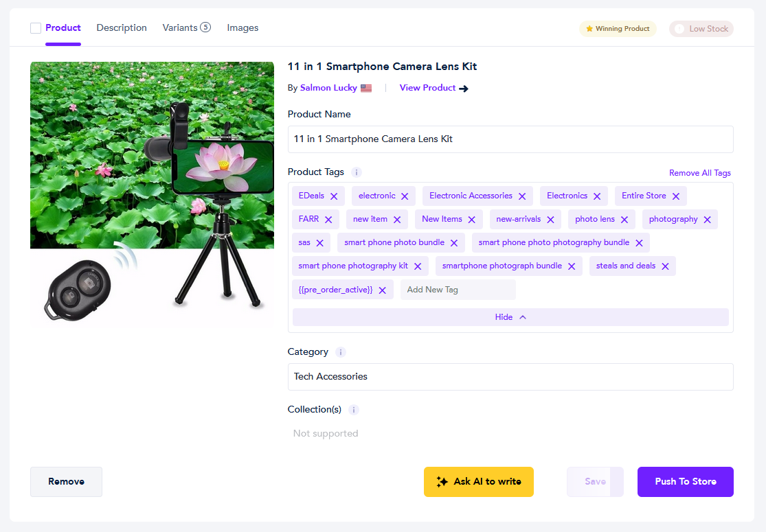The width and height of the screenshot is (766, 532).
Task: Open the Salmon Lucky supplier link
Action: click(x=328, y=88)
